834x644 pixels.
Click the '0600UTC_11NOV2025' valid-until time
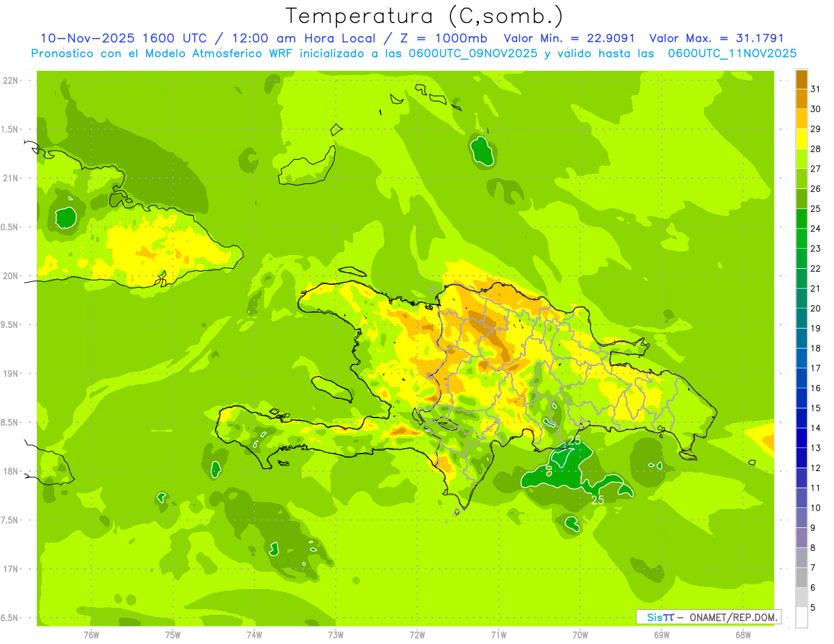tap(732, 53)
